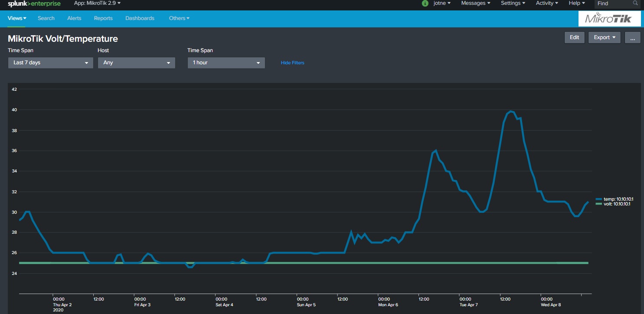The width and height of the screenshot is (644, 314).
Task: Click the Find search magnifier icon
Action: pos(635,3)
